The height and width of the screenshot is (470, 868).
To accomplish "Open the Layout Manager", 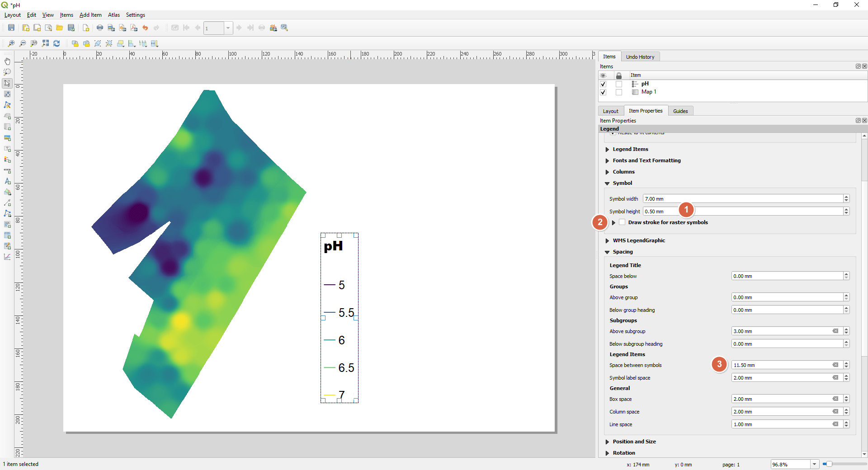I will (48, 28).
